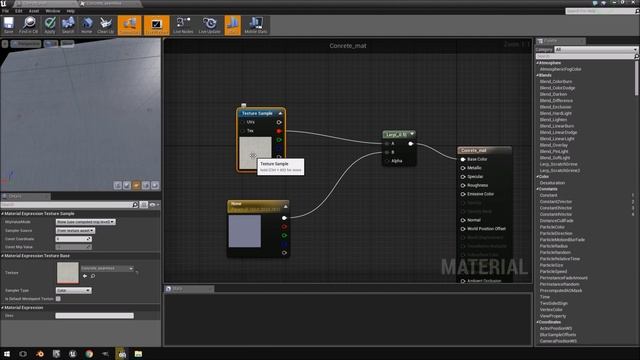
Task: Click the Lerp node output pin
Action: (411, 144)
